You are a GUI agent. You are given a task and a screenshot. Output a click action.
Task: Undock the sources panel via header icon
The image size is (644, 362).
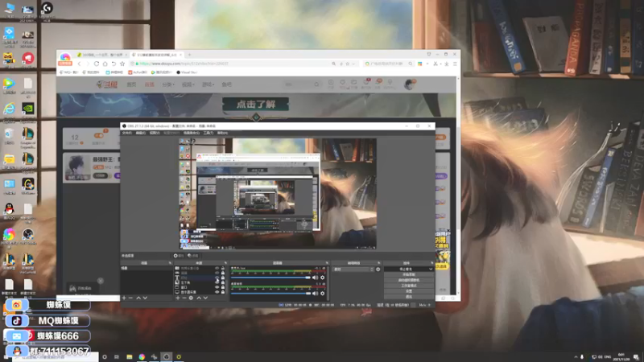coord(225,263)
